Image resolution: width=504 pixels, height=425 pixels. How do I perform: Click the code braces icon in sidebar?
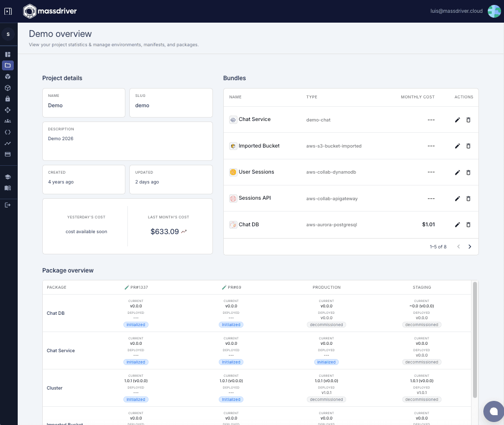point(8,132)
